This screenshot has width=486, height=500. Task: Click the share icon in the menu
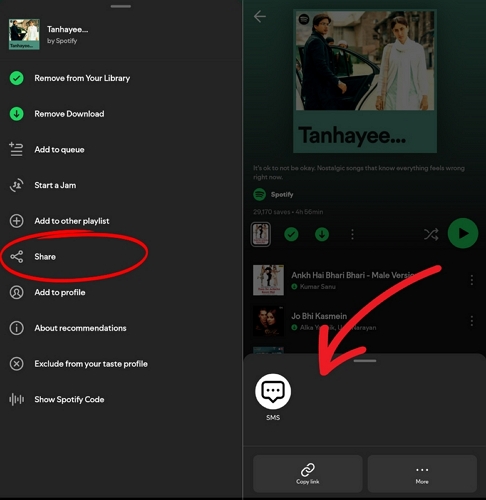pos(16,257)
